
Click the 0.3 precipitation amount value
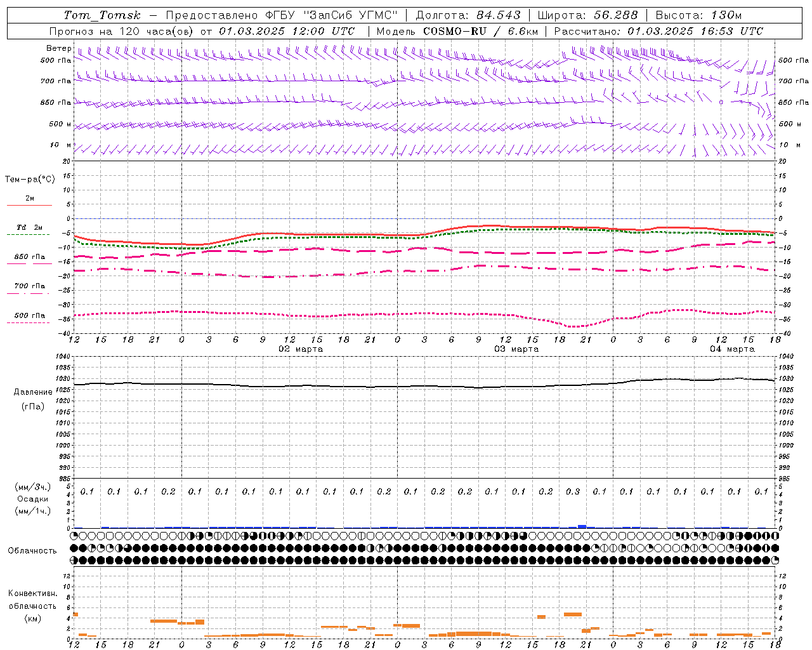click(573, 491)
